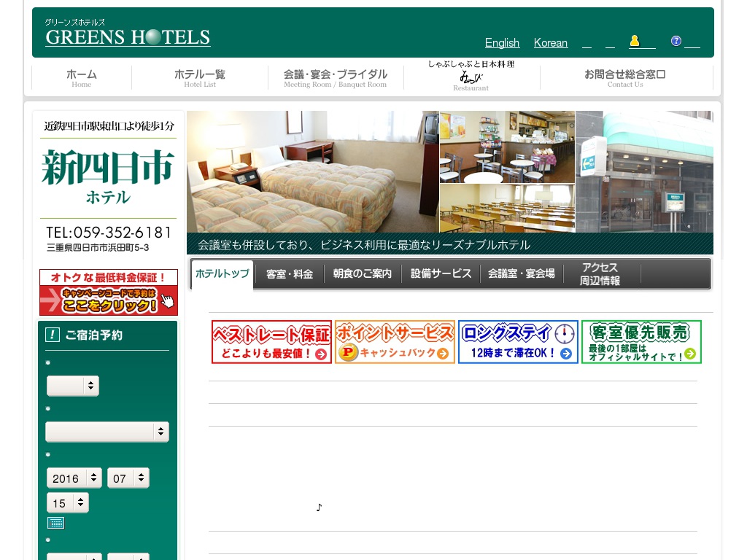The height and width of the screenshot is (560, 747).
Task: Switch site language to Korean
Action: [550, 43]
